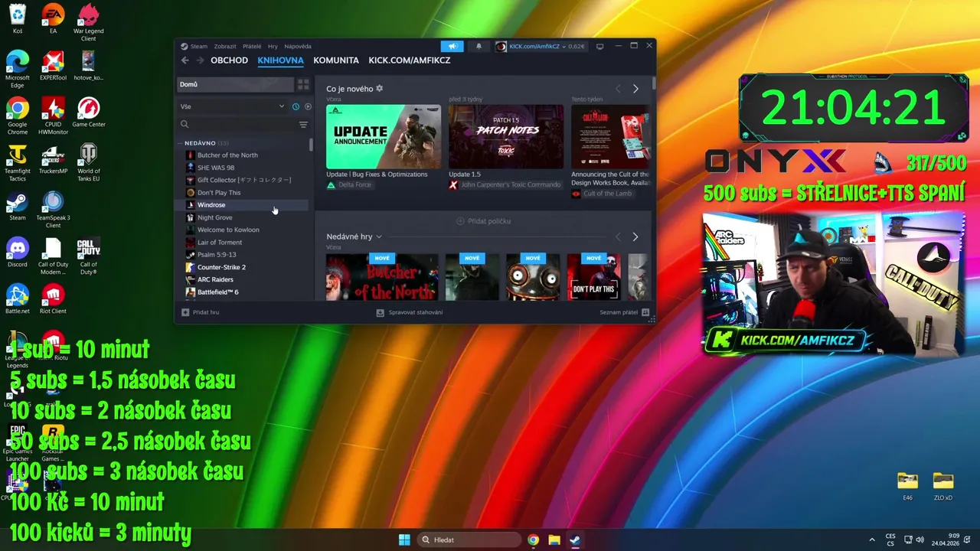Open the Steam menu
Screen dimensions: 980x551
tap(194, 46)
